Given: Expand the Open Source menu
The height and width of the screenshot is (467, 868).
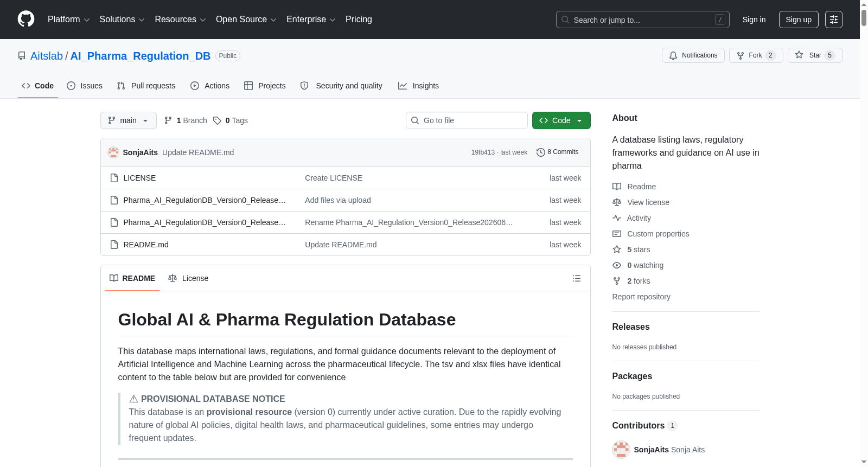Looking at the screenshot, I should 246,20.
